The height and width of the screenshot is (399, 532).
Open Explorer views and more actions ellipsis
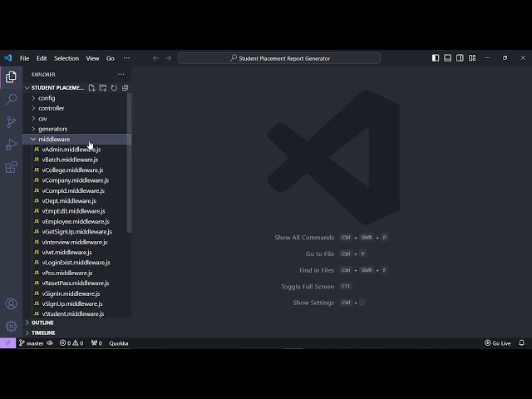pos(121,74)
